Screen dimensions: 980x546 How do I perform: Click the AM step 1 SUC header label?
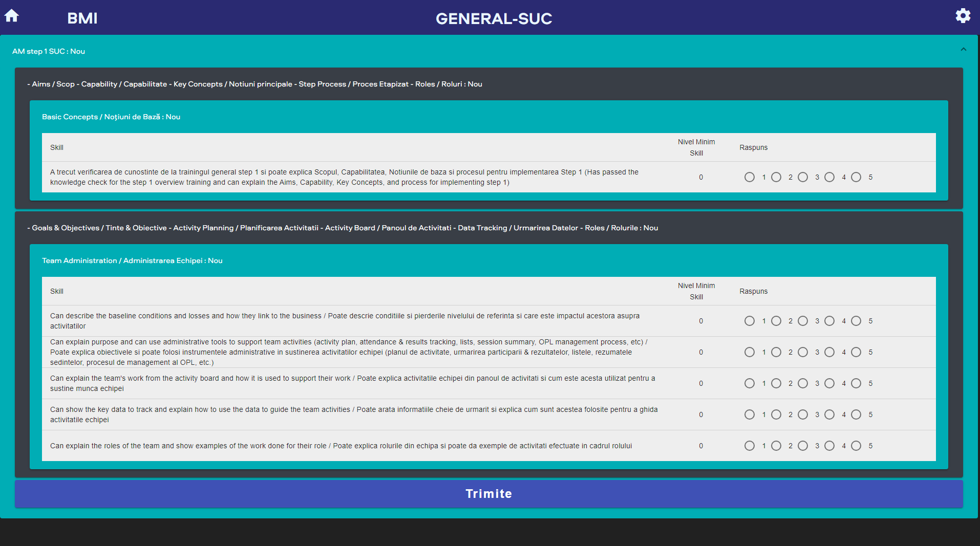point(49,51)
